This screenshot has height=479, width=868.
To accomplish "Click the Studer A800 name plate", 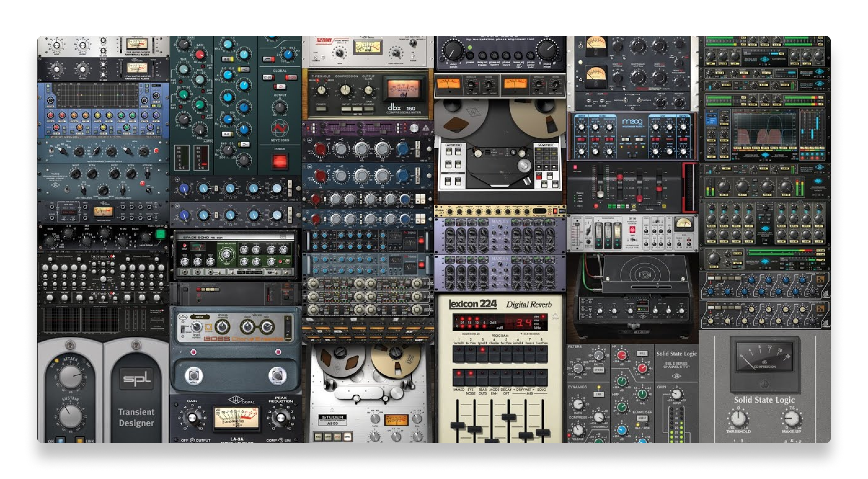I will (333, 419).
